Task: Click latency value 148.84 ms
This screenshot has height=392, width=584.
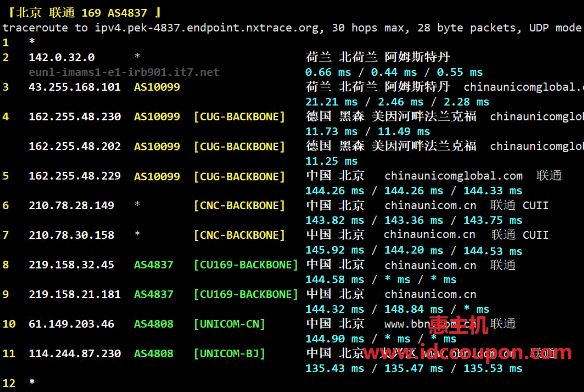Action: click(x=414, y=309)
